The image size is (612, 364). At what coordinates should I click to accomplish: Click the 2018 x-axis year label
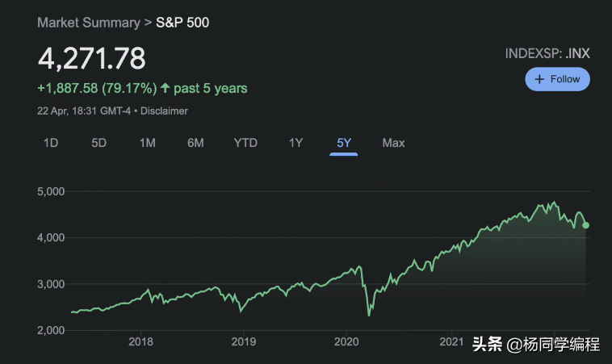tap(140, 342)
